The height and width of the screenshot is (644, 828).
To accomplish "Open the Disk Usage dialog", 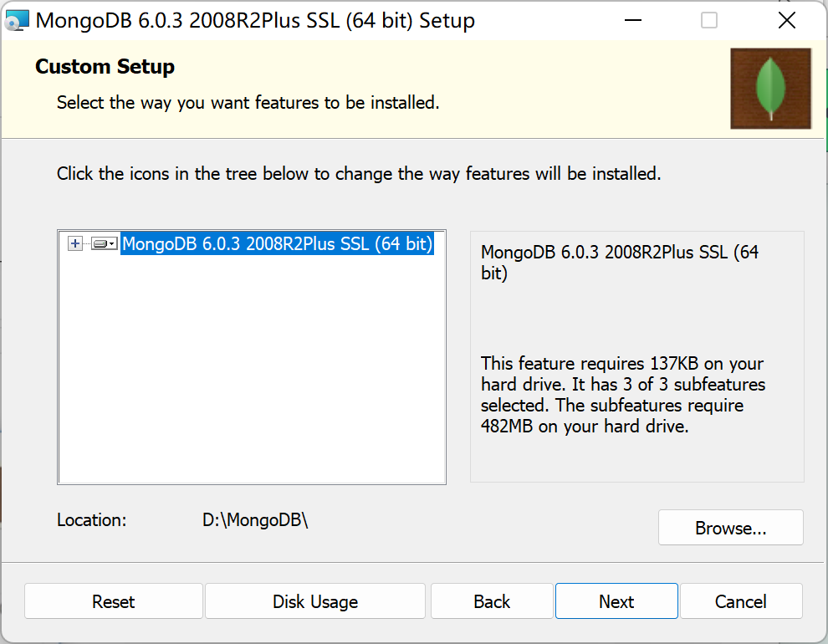I will [x=314, y=601].
